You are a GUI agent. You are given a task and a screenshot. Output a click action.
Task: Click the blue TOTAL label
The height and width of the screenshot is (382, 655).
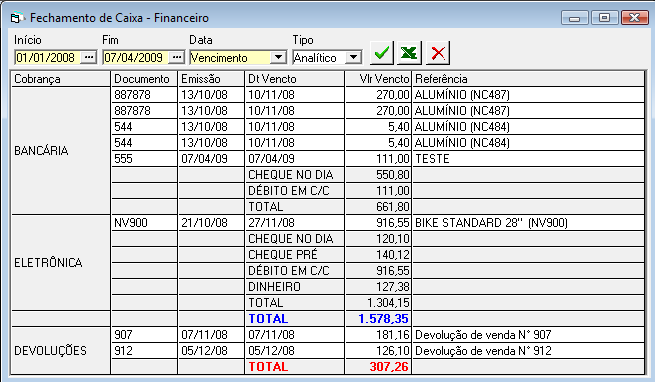pos(295,319)
